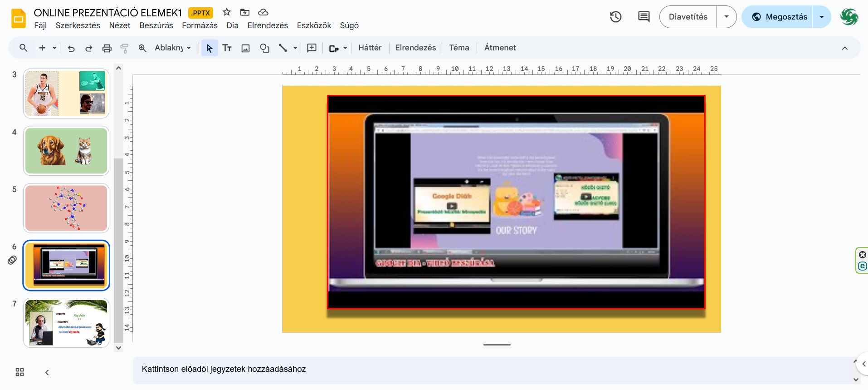The image size is (868, 390).
Task: Click the .PPTX format badge
Action: coord(200,13)
